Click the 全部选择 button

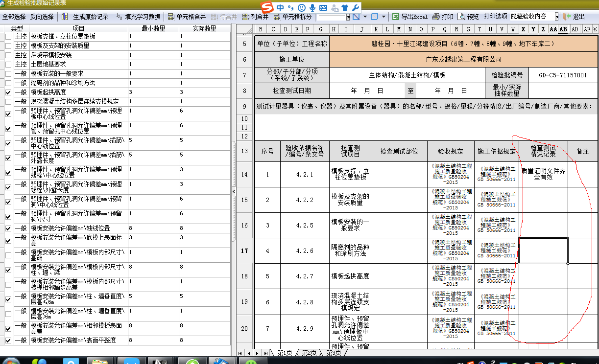coord(14,17)
